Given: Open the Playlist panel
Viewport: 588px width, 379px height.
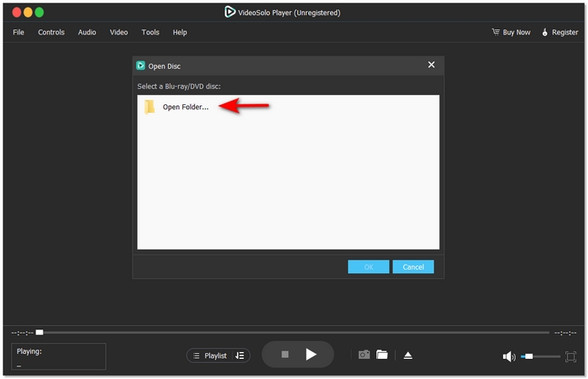Looking at the screenshot, I should pos(210,355).
